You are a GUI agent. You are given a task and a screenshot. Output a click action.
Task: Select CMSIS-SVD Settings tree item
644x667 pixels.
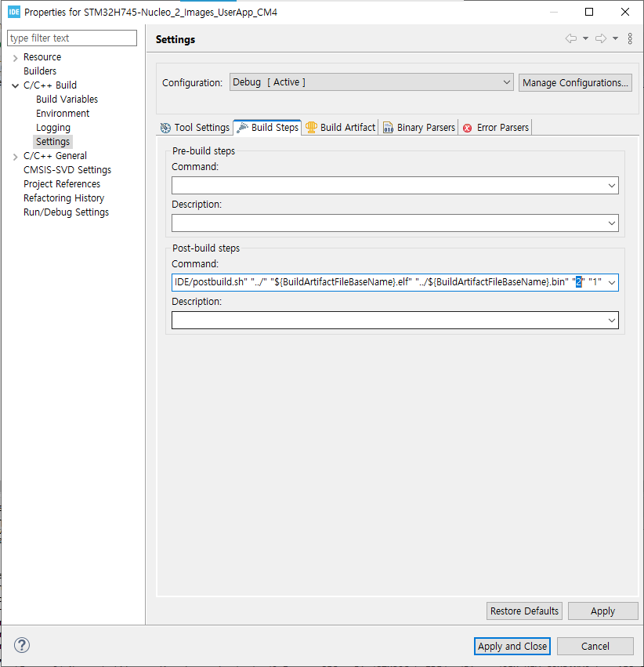(x=67, y=170)
